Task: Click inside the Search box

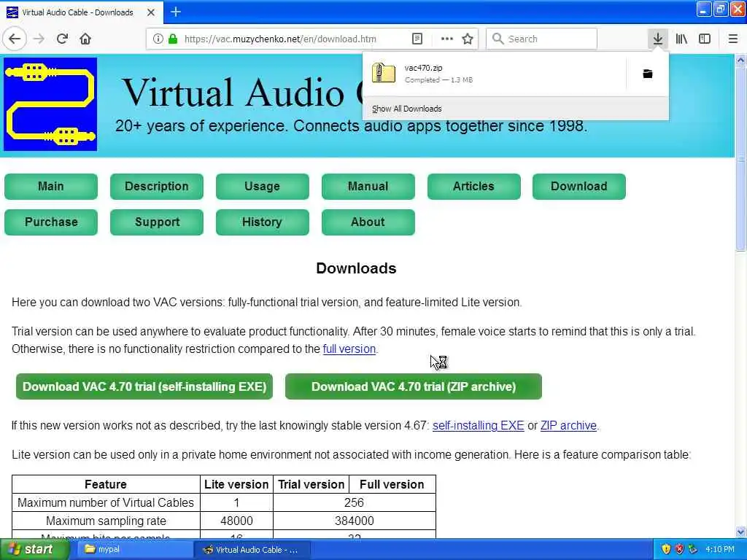Action: tap(542, 39)
